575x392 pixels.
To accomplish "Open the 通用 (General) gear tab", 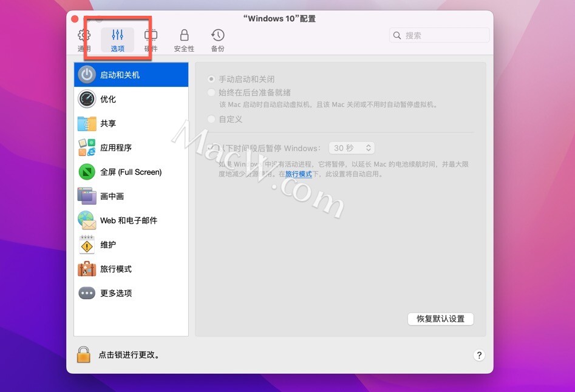I will click(84, 40).
